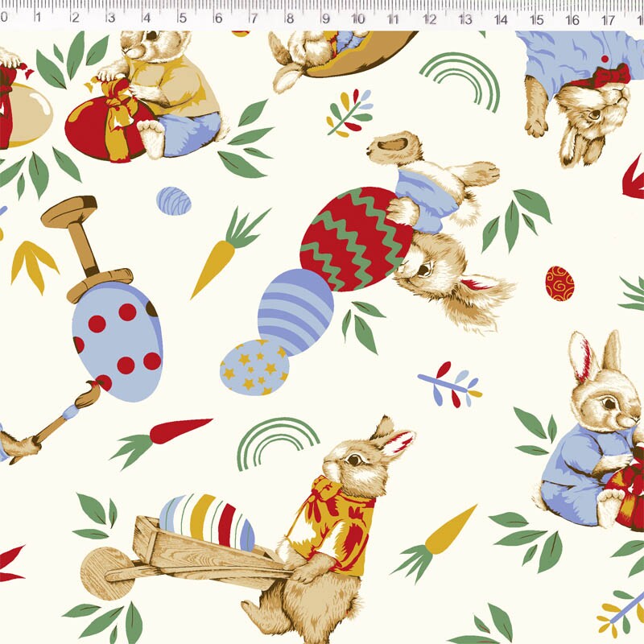Image resolution: width=644 pixels, height=644 pixels.
Task: Click the number 5 on the ruler
Action: pyautogui.click(x=182, y=19)
